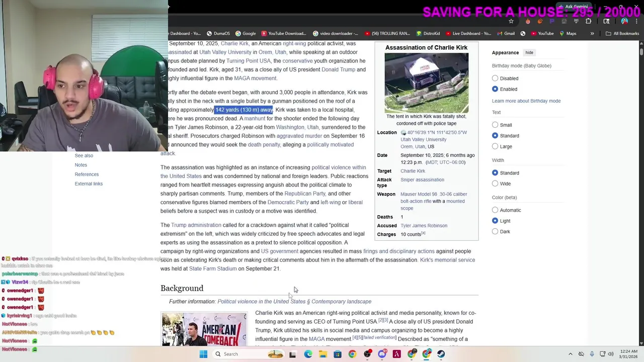644x362 pixels.
Task: Open the clock and date in taskbar
Action: point(629,354)
